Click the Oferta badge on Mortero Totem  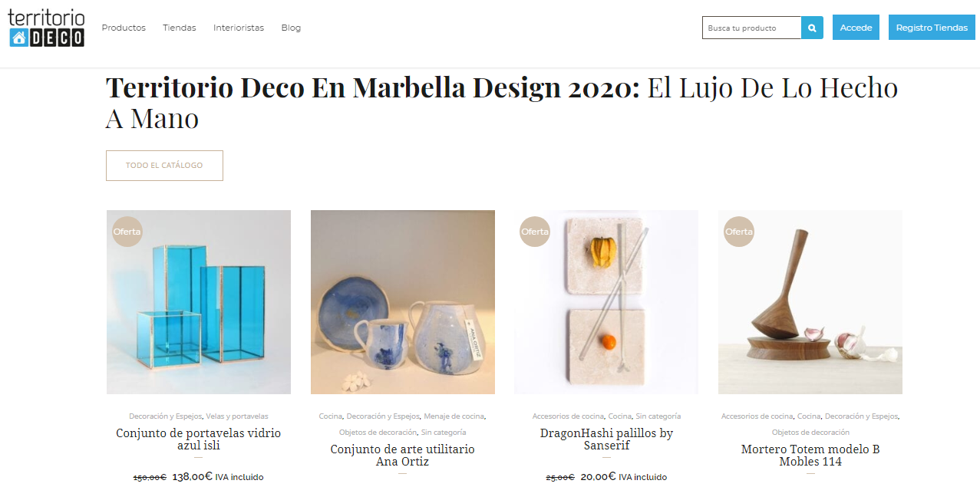739,232
